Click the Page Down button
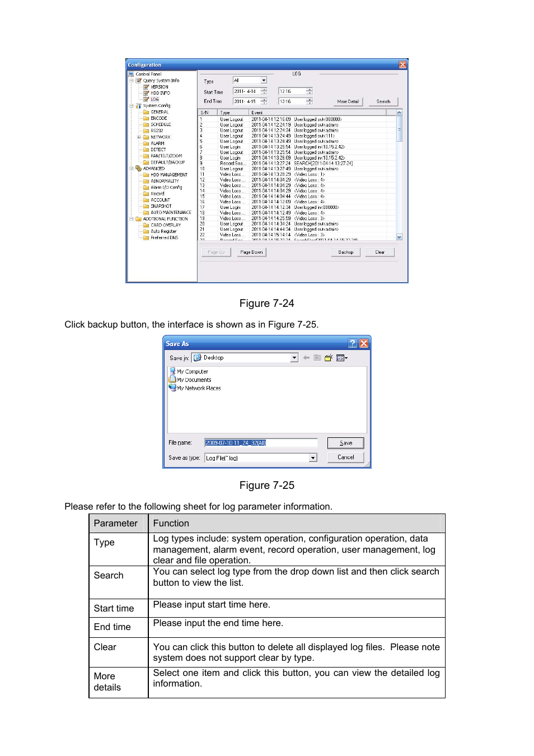The image size is (534, 756). click(x=251, y=252)
